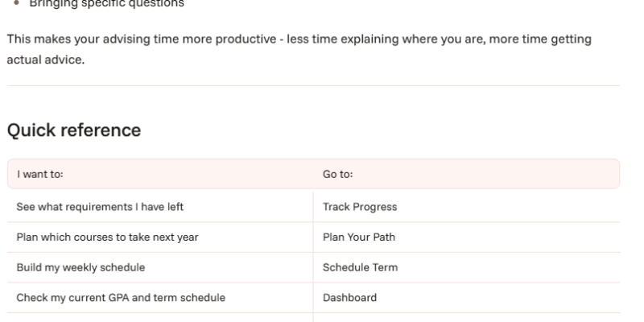Click the text "actual advice."

[x=46, y=60]
